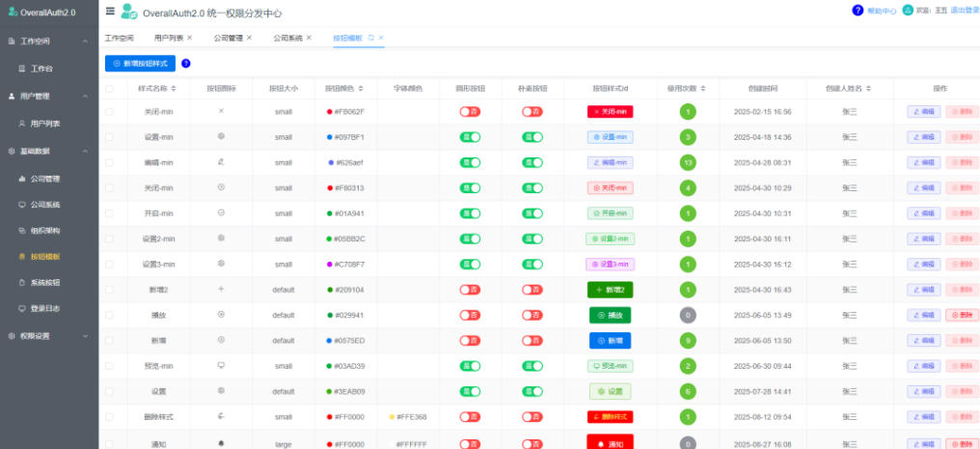Toggle 圆形按钮 switch for #FB062F row
This screenshot has height=449, width=980.
pyautogui.click(x=470, y=112)
